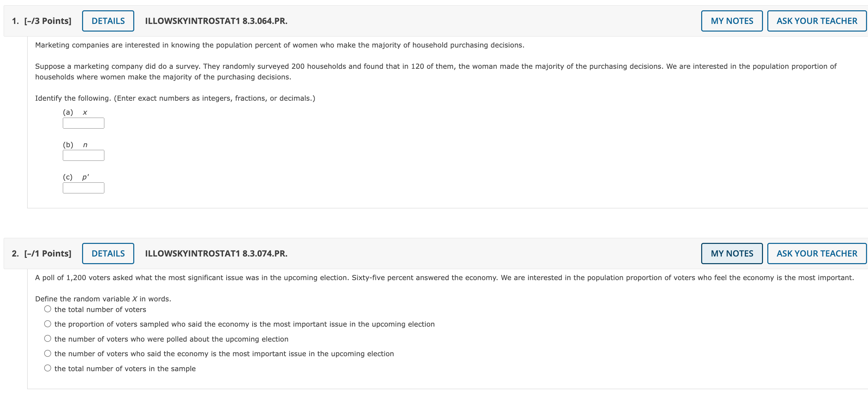The image size is (868, 416).
Task: Click MY NOTES for question 2
Action: pyautogui.click(x=731, y=253)
